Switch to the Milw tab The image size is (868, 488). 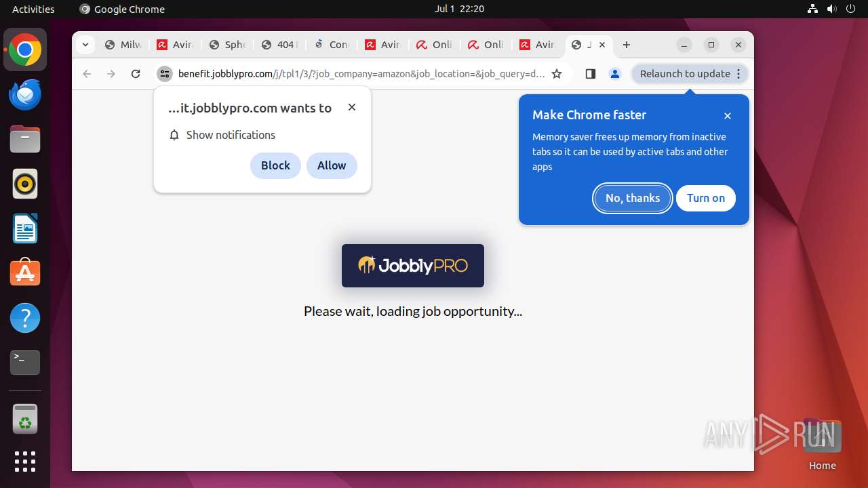(123, 45)
